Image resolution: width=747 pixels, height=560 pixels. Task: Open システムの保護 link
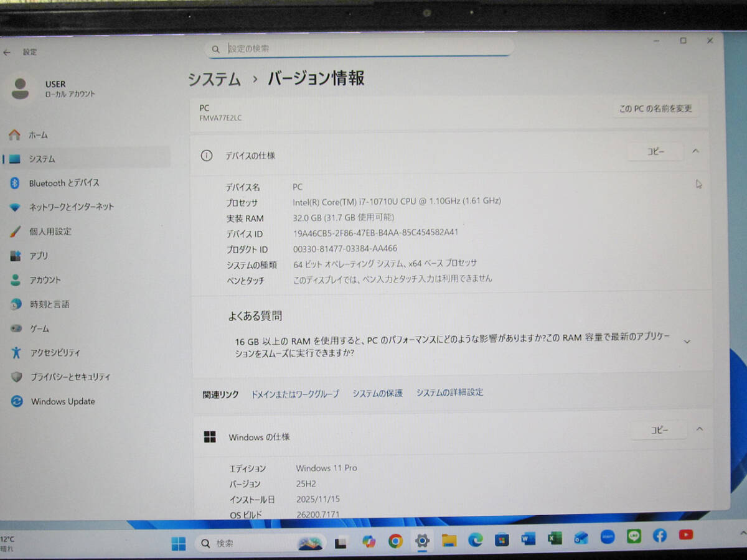[377, 393]
